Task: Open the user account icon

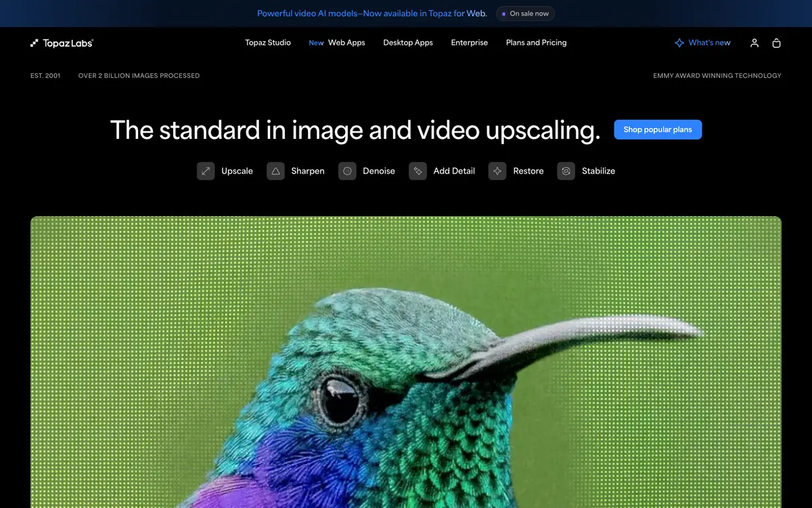Action: tap(754, 43)
